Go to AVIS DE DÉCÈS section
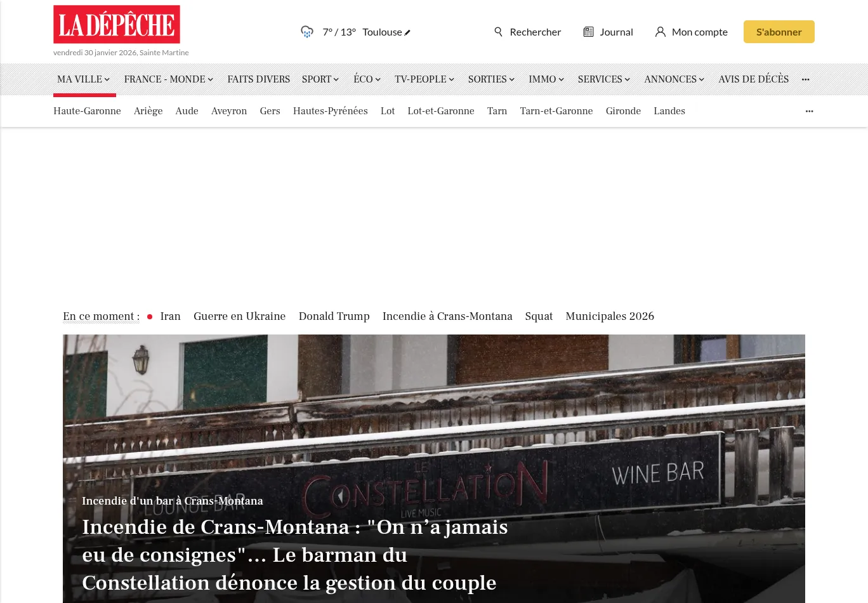Image resolution: width=868 pixels, height=603 pixels. pos(753,79)
